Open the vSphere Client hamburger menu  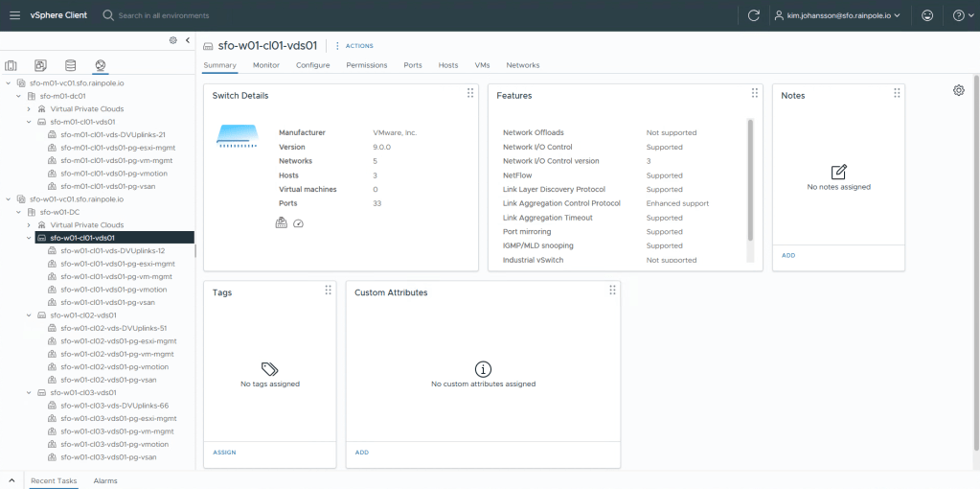coord(14,15)
